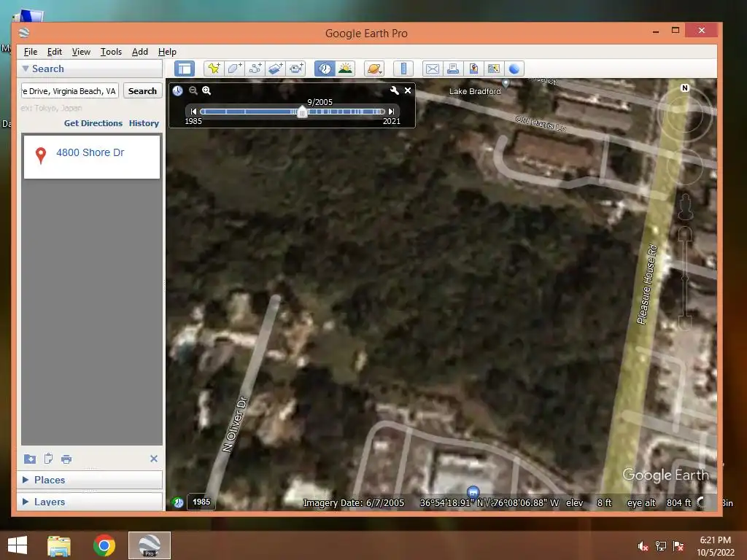Toggle the sidebar visibility button

[185, 69]
